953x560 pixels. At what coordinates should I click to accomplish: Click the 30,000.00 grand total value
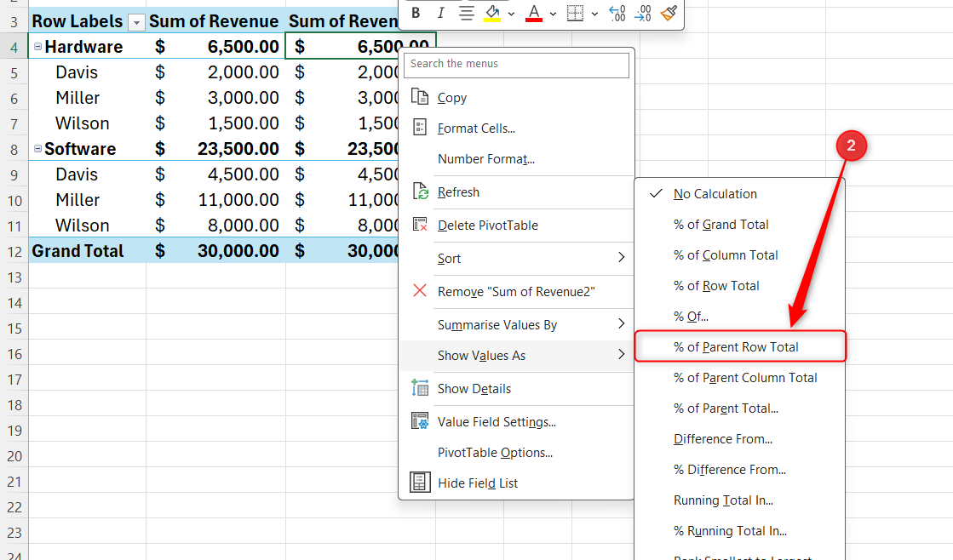(215, 251)
